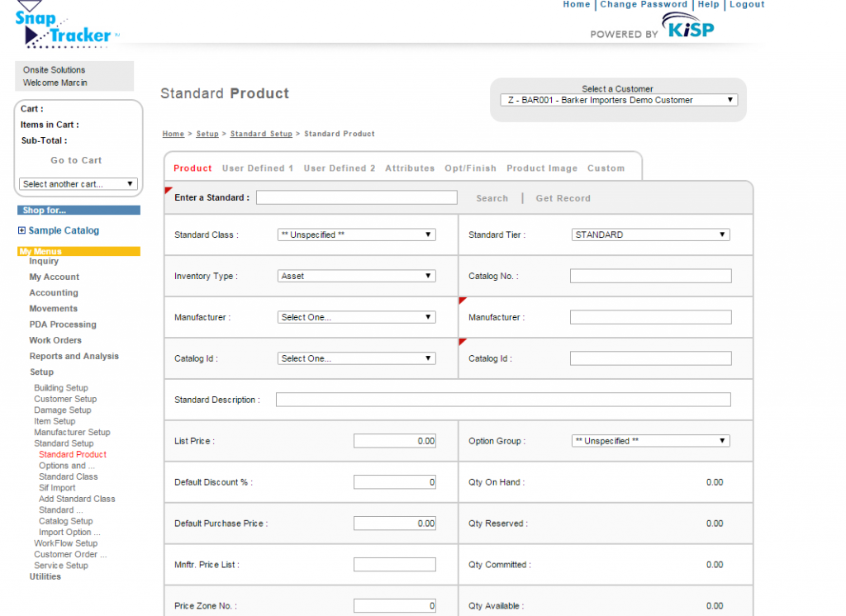Viewport: 846px width, 616px height.
Task: Switch to the Product Image tab
Action: 542,168
